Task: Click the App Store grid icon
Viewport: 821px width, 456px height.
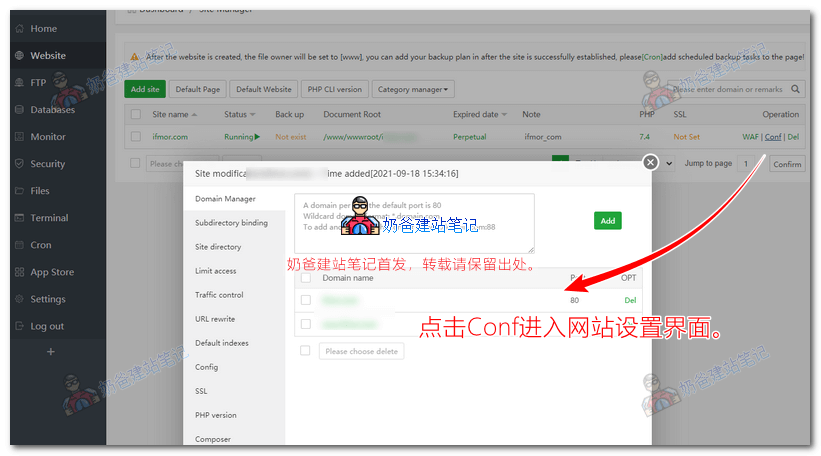Action: (x=20, y=272)
